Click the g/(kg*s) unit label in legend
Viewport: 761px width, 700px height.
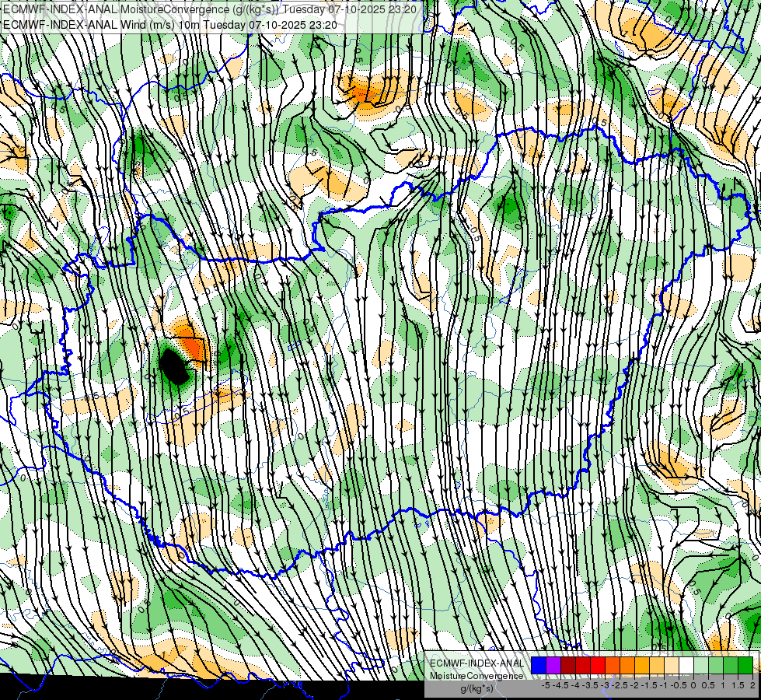[x=476, y=688]
